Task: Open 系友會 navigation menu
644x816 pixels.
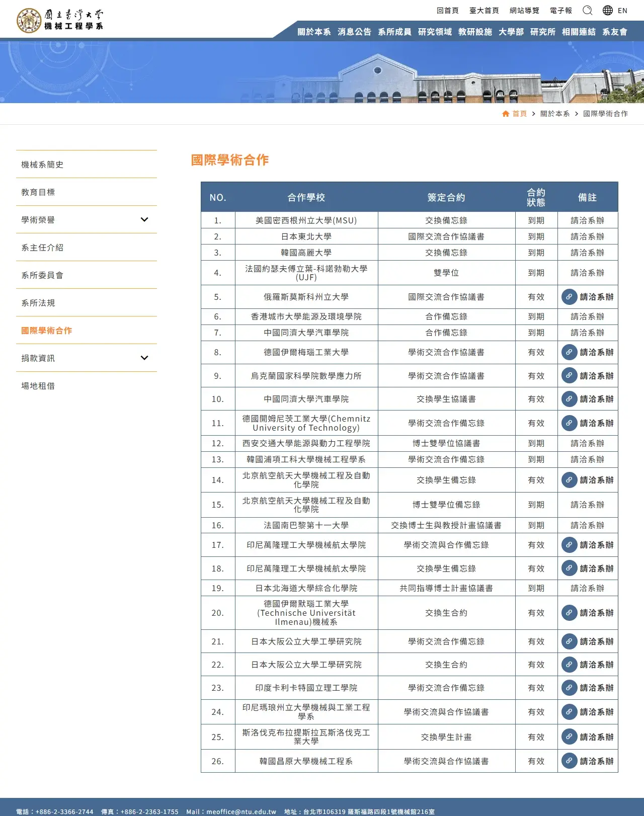Action: coord(615,32)
